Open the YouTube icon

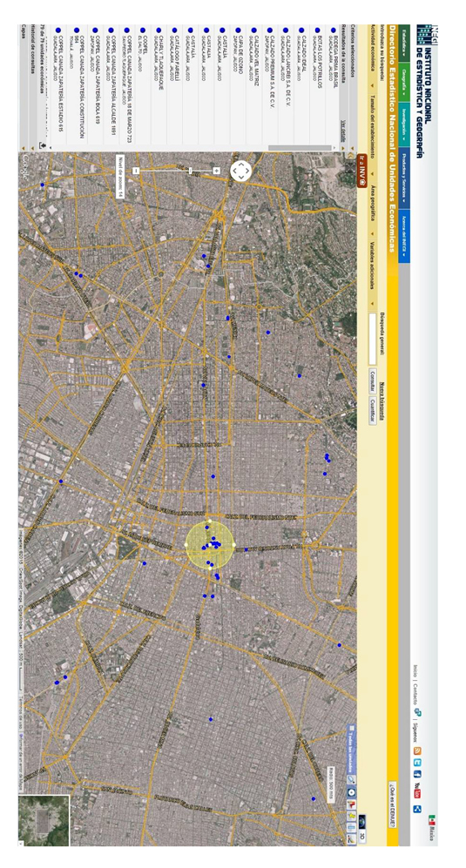tap(417, 791)
